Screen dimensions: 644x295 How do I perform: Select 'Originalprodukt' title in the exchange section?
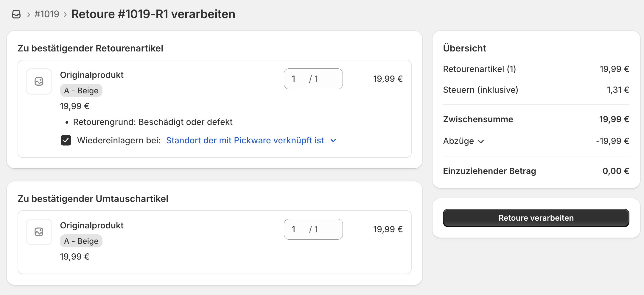pos(92,225)
